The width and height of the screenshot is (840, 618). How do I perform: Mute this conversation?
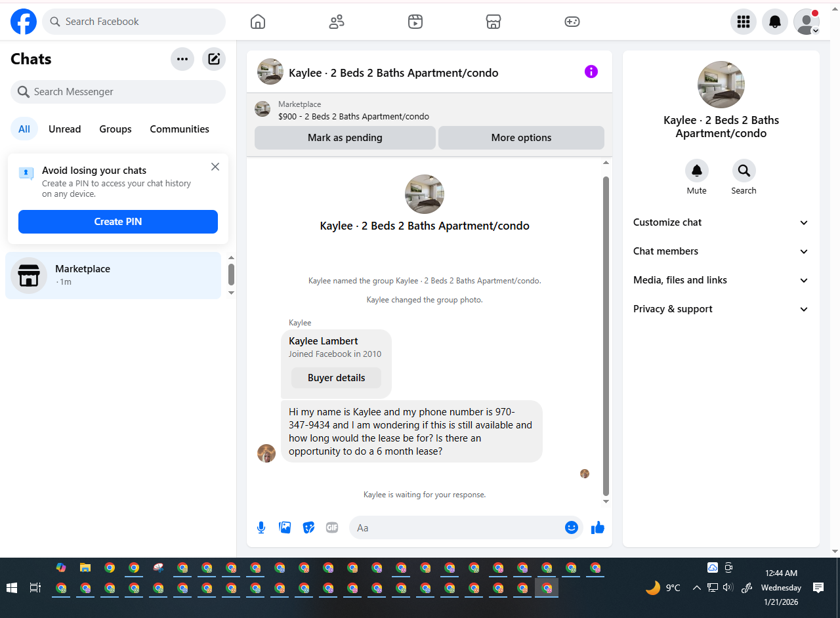(x=697, y=171)
